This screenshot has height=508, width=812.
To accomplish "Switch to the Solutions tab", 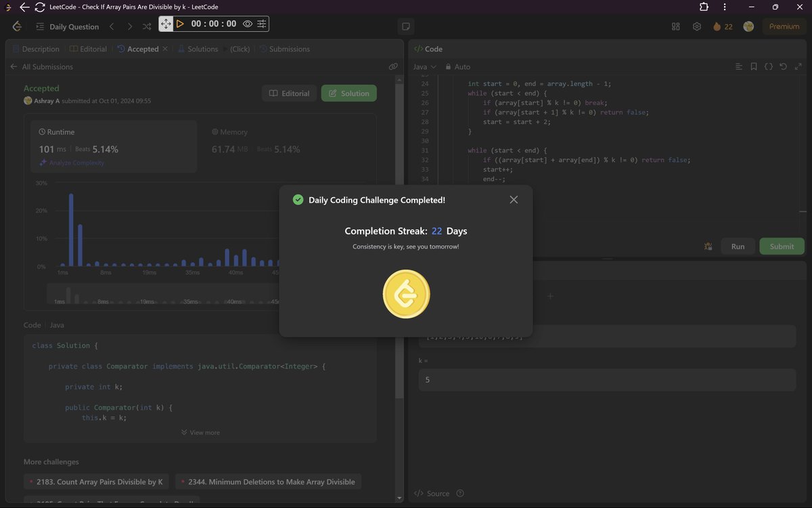I will (x=198, y=49).
